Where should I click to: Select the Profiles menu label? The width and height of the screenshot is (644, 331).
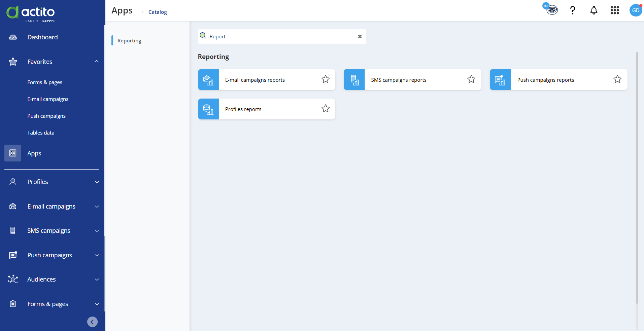pos(38,182)
